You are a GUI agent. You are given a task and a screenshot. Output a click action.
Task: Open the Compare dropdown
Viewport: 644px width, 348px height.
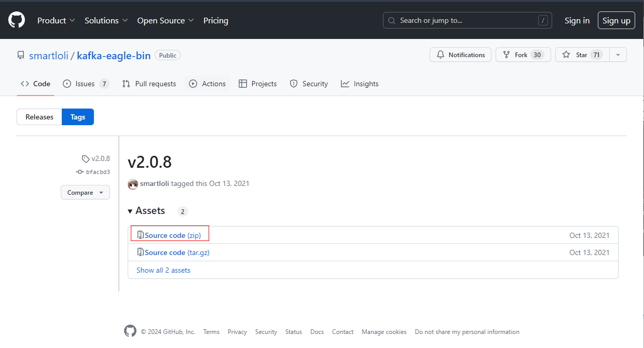(85, 193)
